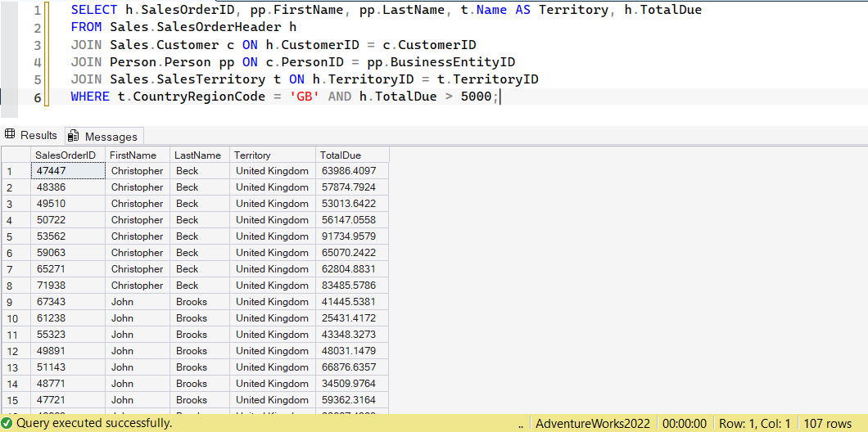Click the 'GB' string literal in query
Screen dimensions: 868x432
305,97
